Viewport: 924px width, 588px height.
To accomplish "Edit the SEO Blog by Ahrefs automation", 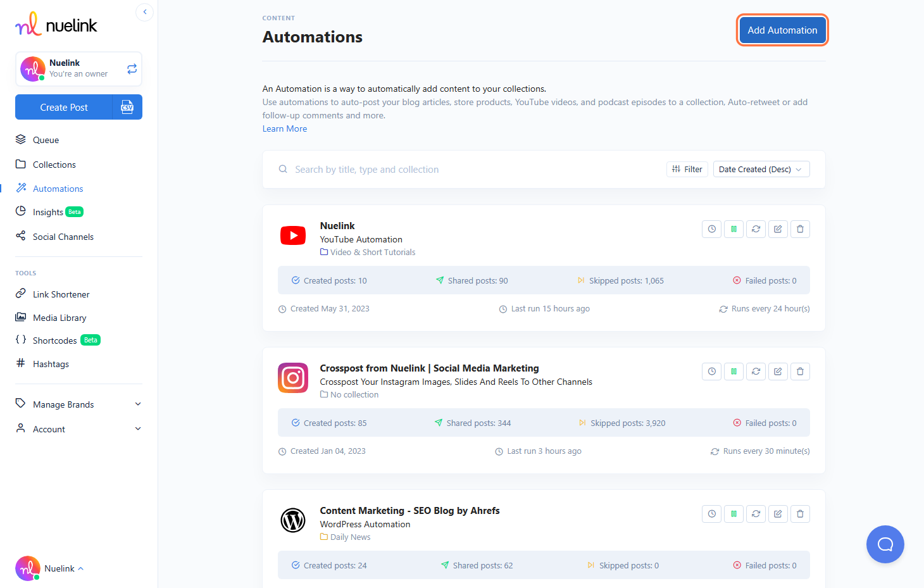I will click(778, 514).
